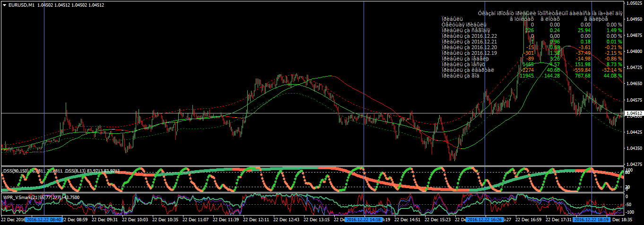
Task: Click the EURUSD,M1 chart title text
Action: [22, 5]
